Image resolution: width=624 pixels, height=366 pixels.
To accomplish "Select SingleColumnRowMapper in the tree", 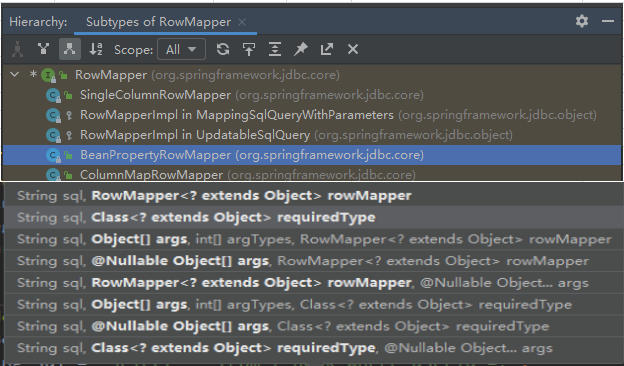I will [312, 95].
